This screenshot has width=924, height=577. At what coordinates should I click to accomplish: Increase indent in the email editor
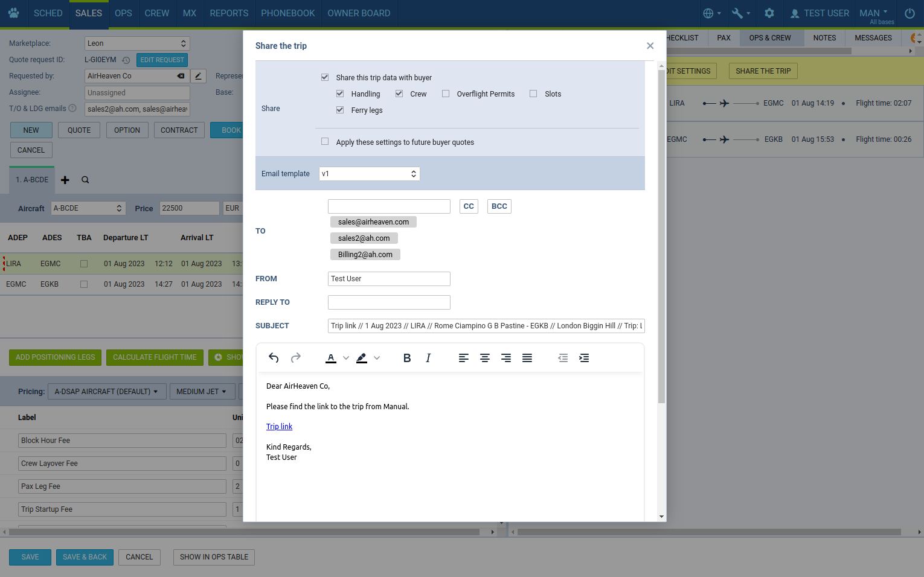[584, 358]
